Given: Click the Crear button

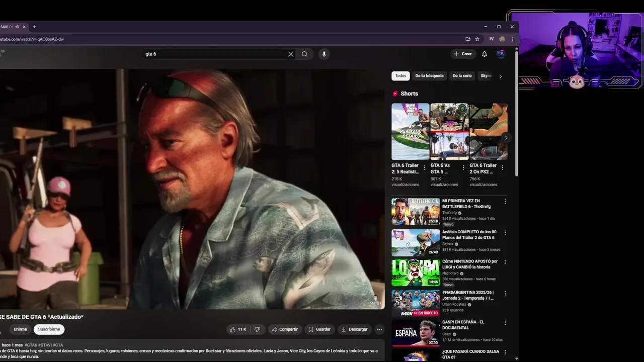Looking at the screenshot, I should click(x=463, y=54).
